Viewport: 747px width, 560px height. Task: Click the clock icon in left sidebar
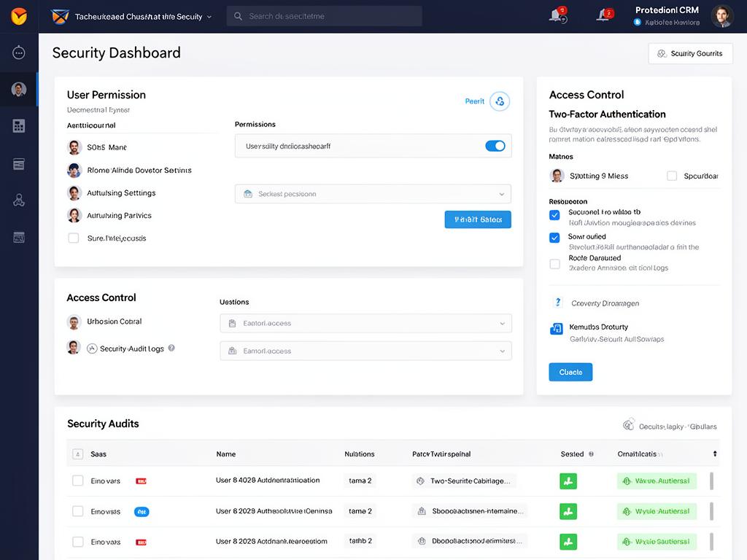[x=19, y=52]
